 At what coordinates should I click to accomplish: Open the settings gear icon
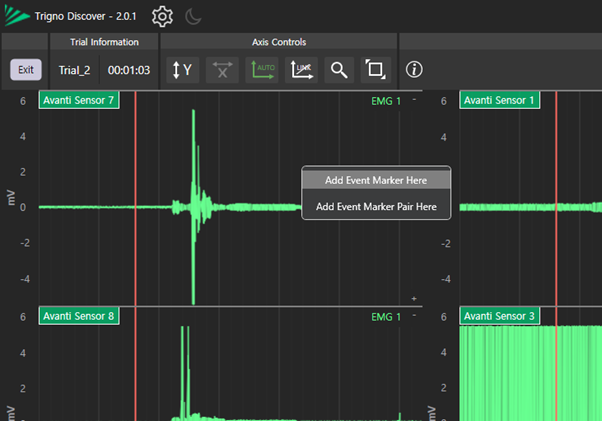(162, 17)
